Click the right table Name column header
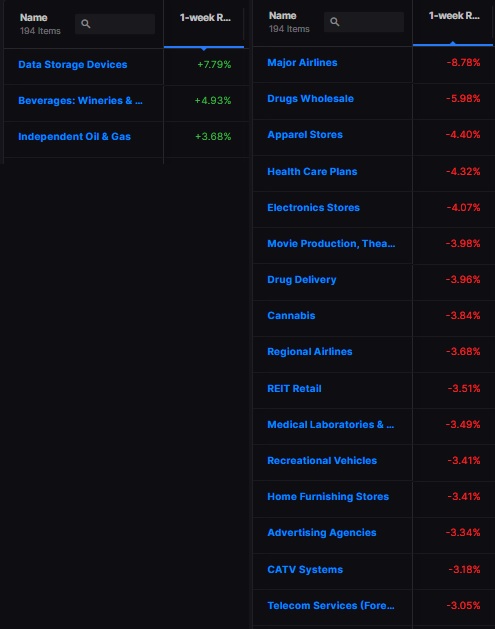495x629 pixels. 283,16
